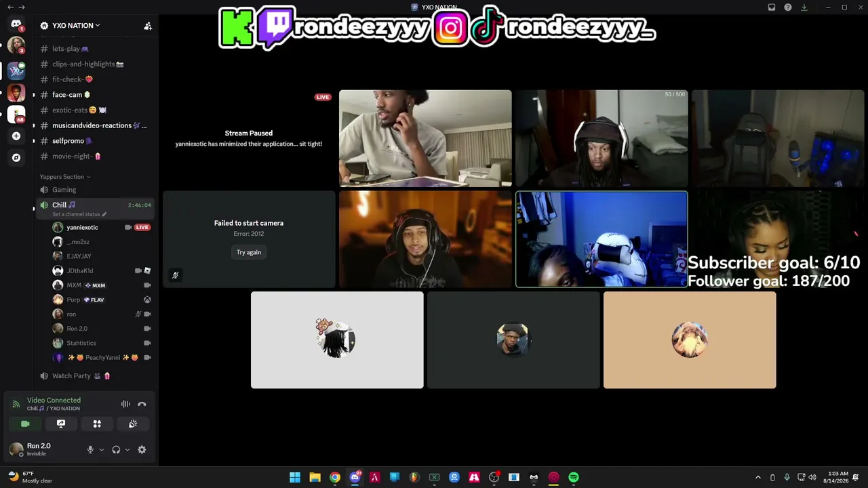The width and height of the screenshot is (868, 488).
Task: Open the clips-and-highlights channel
Action: click(95, 64)
